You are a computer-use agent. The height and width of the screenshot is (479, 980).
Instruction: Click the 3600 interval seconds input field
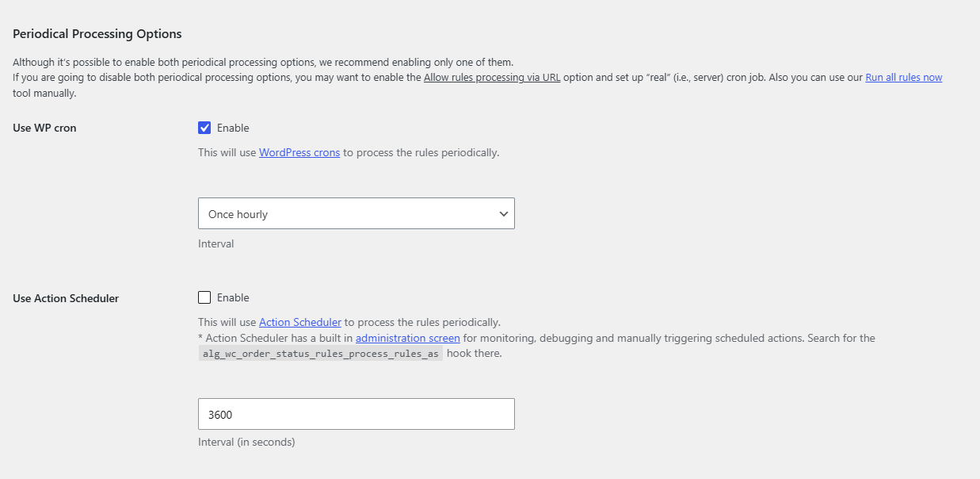pyautogui.click(x=357, y=414)
